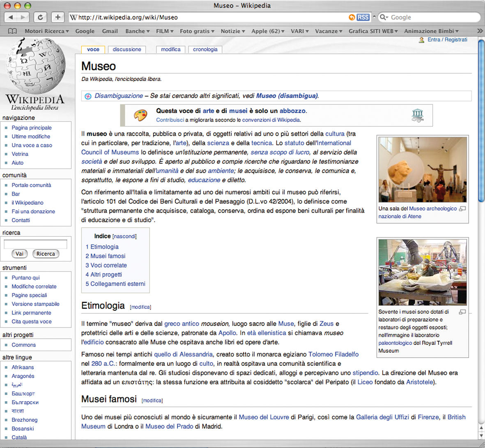Click the Wikipedia globe logo
This screenshot has width=485, height=448.
[36, 66]
